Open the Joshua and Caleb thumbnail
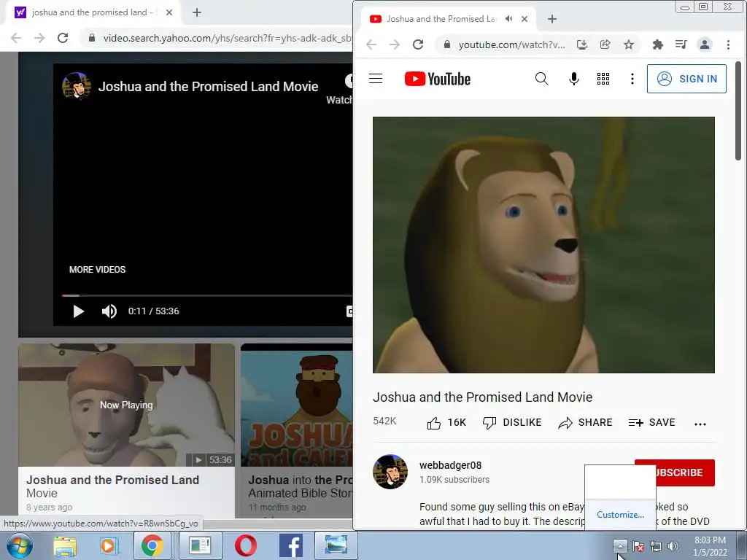 (296, 405)
